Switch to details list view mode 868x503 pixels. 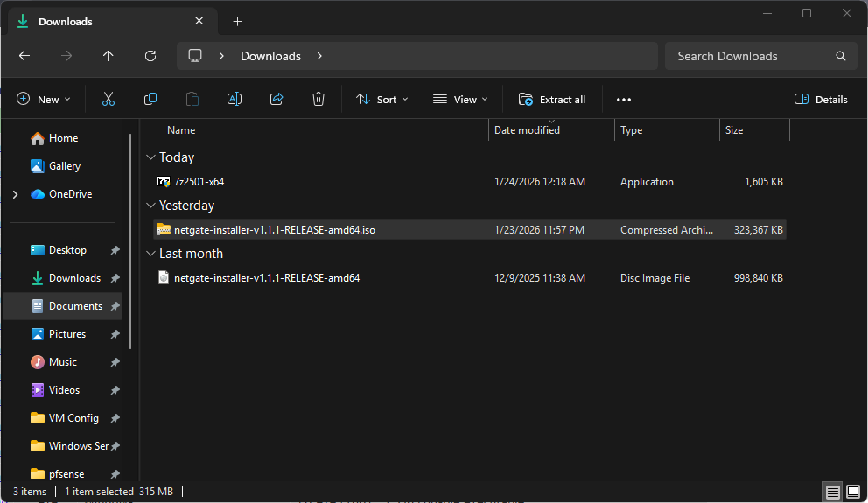(x=833, y=492)
